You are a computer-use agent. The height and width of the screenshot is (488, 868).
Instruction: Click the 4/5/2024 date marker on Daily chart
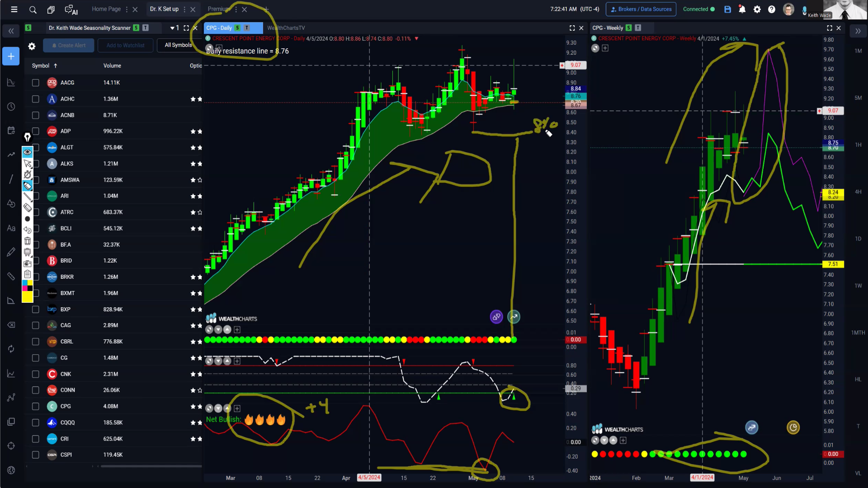[369, 478]
